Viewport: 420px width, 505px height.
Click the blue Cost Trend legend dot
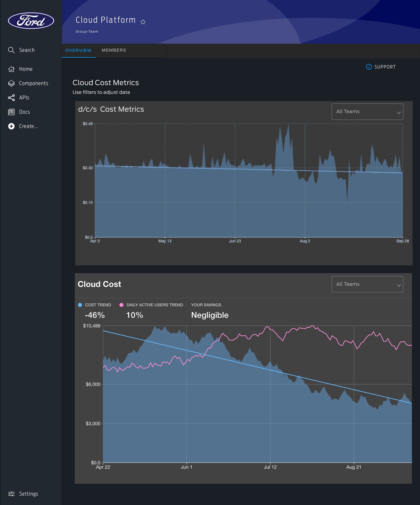[80, 305]
